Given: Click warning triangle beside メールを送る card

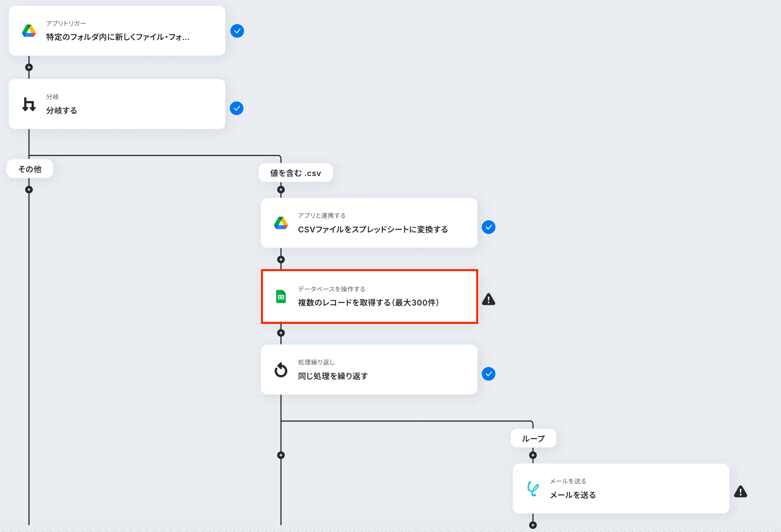Looking at the screenshot, I should 740,492.
